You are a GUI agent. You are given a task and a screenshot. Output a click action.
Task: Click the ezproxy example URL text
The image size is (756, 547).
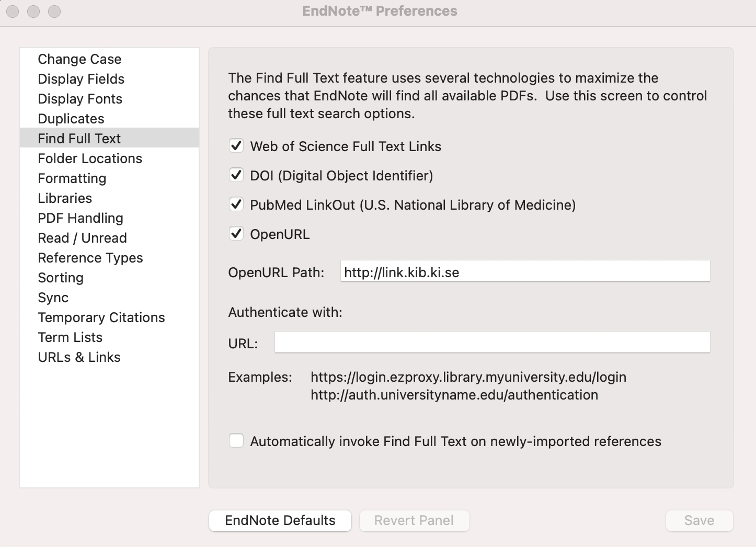click(468, 377)
